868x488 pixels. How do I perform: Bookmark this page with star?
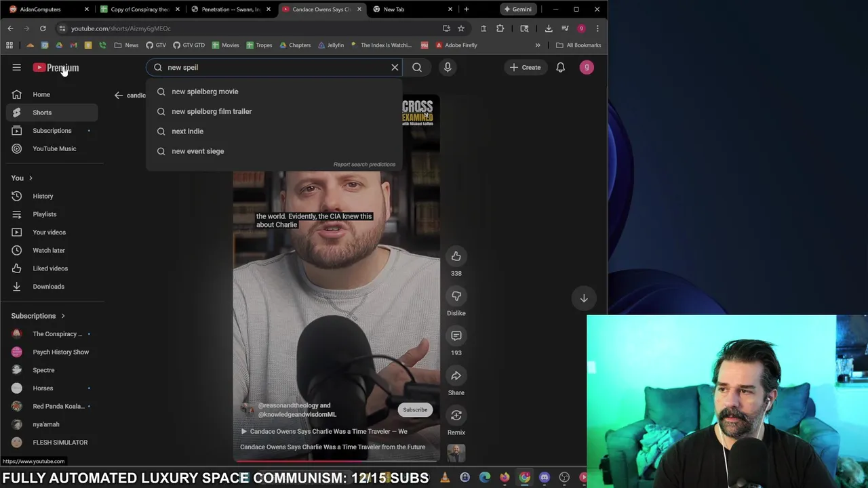point(461,28)
